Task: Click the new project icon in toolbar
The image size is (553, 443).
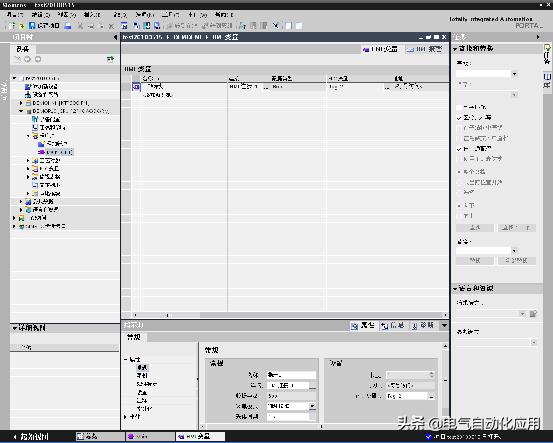Action: tap(12, 26)
